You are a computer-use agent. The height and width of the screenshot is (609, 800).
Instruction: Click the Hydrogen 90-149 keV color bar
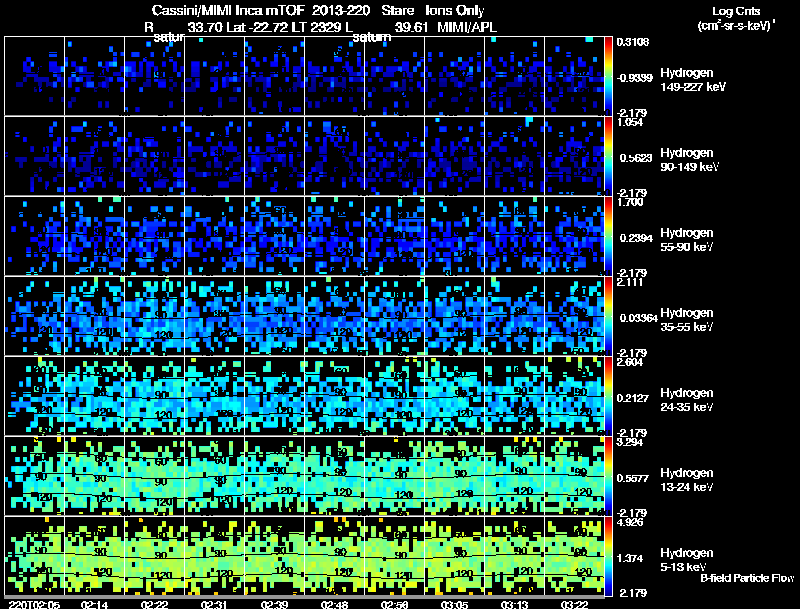609,155
